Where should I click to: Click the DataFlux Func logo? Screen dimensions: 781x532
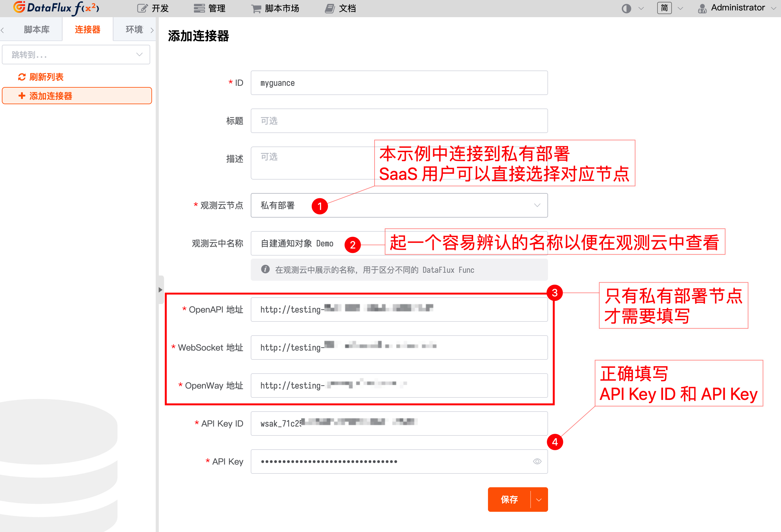coord(56,8)
